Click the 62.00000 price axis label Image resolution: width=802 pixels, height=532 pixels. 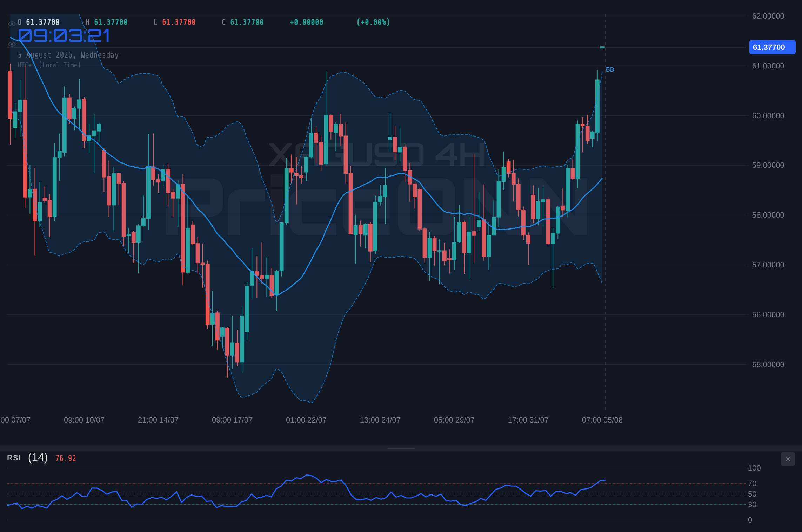point(768,16)
